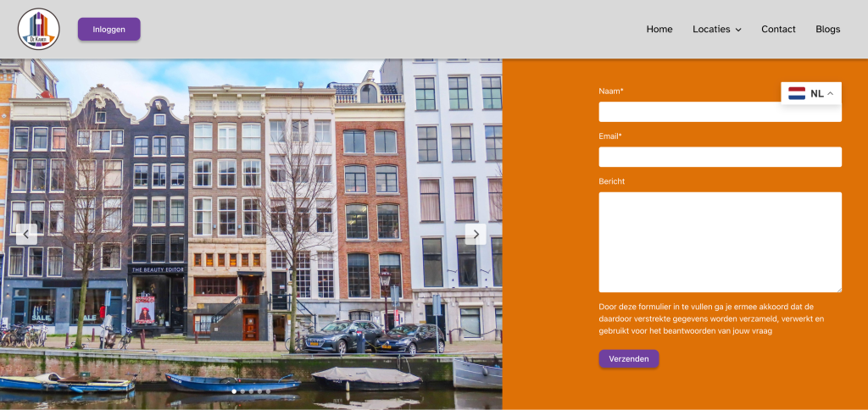Viewport: 868px width, 410px height.
Task: Focus the Bericht message text area
Action: click(720, 241)
